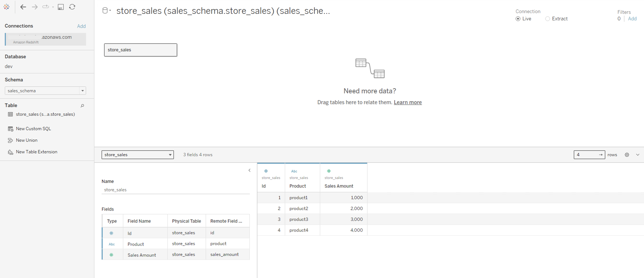Collapse data grid with down chevron

click(638, 155)
